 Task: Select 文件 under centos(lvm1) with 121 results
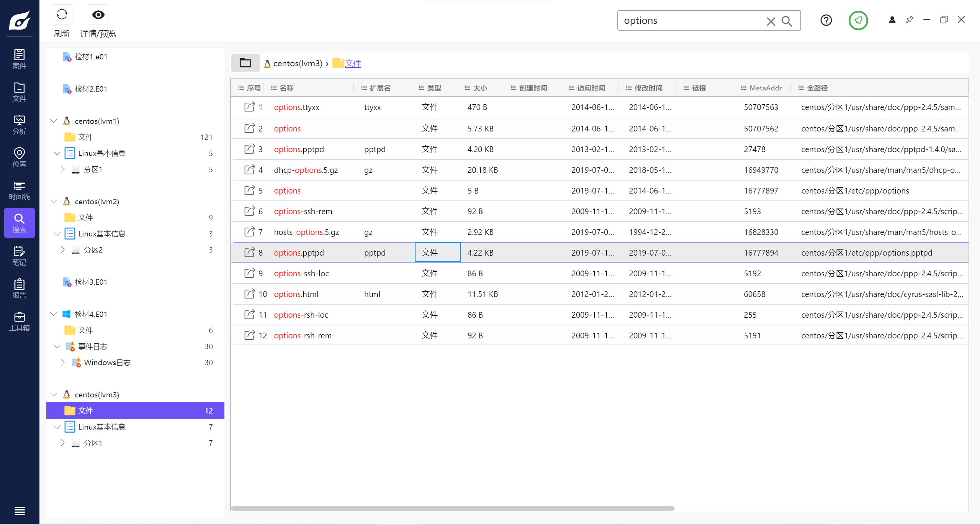[x=135, y=137]
